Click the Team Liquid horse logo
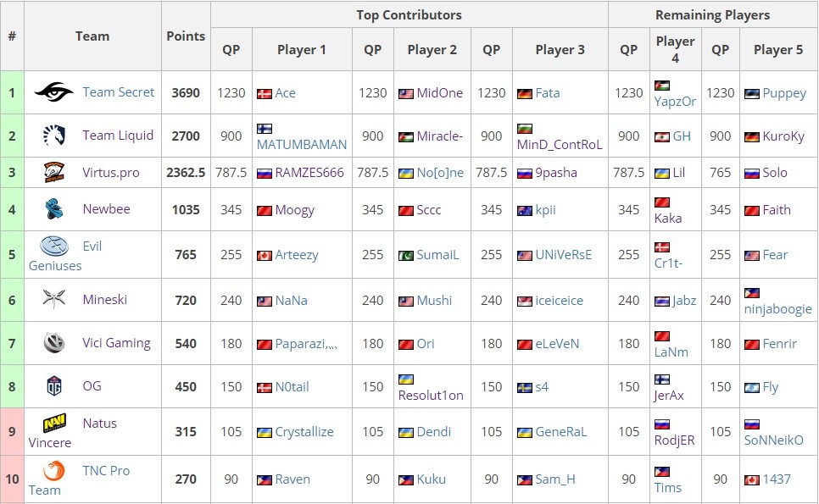This screenshot has height=504, width=819. point(54,136)
